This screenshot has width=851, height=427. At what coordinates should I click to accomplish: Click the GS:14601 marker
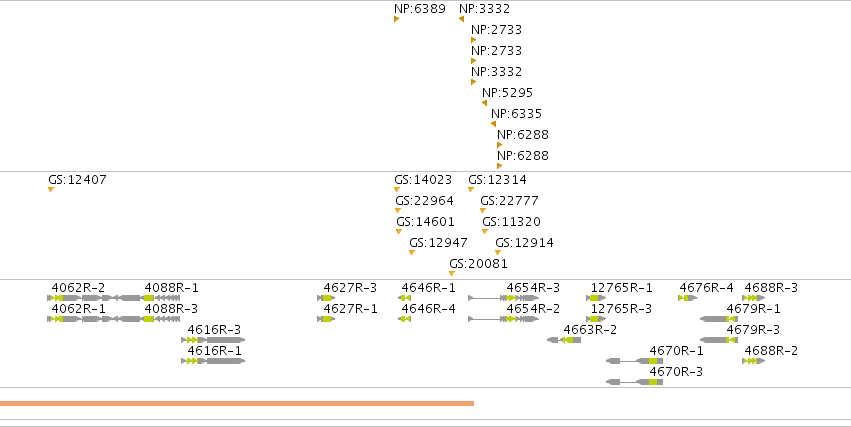pos(399,232)
